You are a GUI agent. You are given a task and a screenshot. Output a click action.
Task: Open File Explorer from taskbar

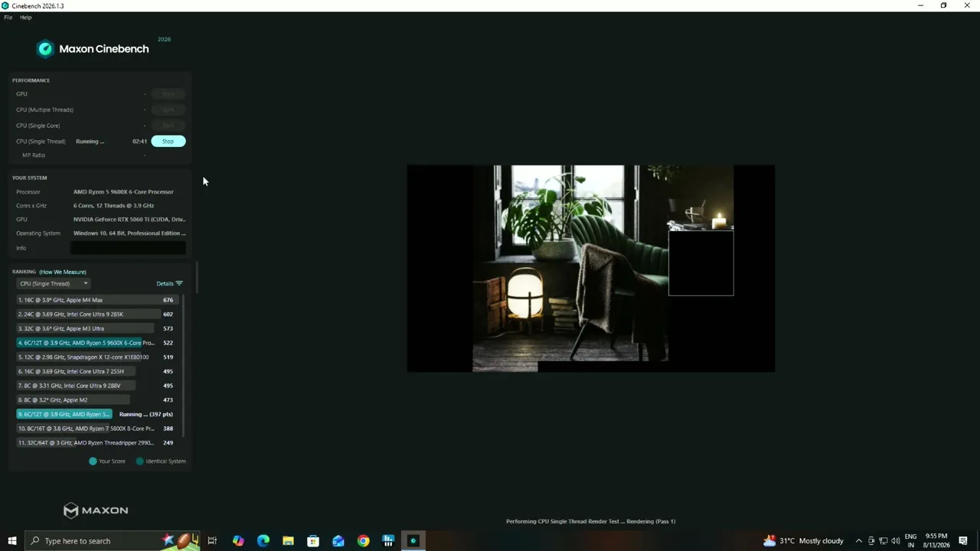(x=288, y=541)
